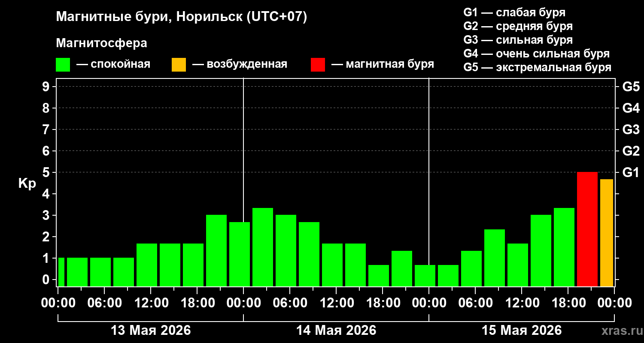Viewport: 644px width, 343px height.
Task: Click the 'G1 — слабая буря' line
Action: (x=514, y=12)
